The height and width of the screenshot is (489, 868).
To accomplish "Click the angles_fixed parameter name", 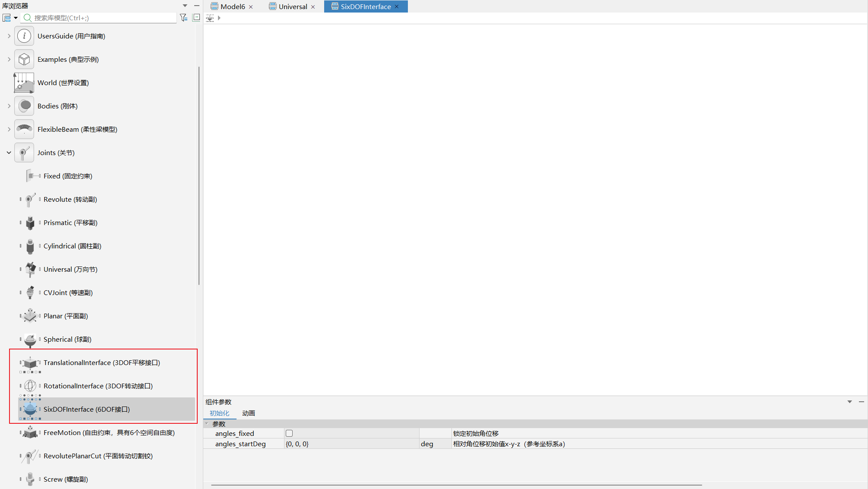I will click(235, 433).
